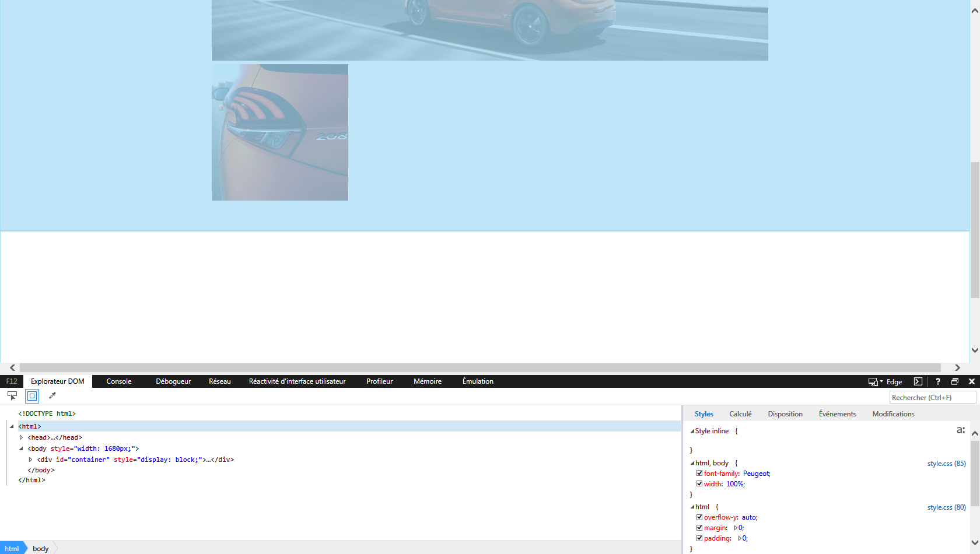The image size is (980, 554).
Task: Collapse the 'html, body' style rule
Action: (692, 463)
